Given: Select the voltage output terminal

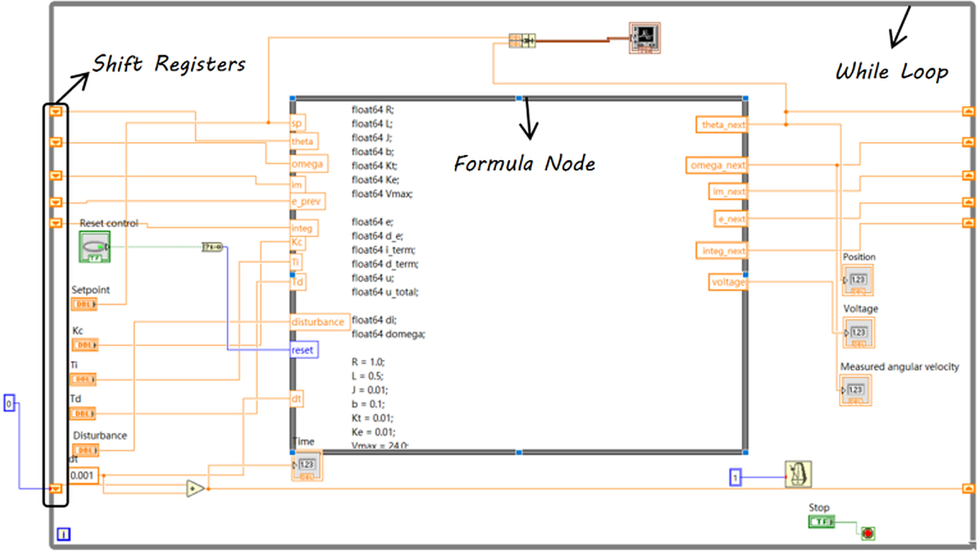Looking at the screenshot, I should (x=728, y=283).
